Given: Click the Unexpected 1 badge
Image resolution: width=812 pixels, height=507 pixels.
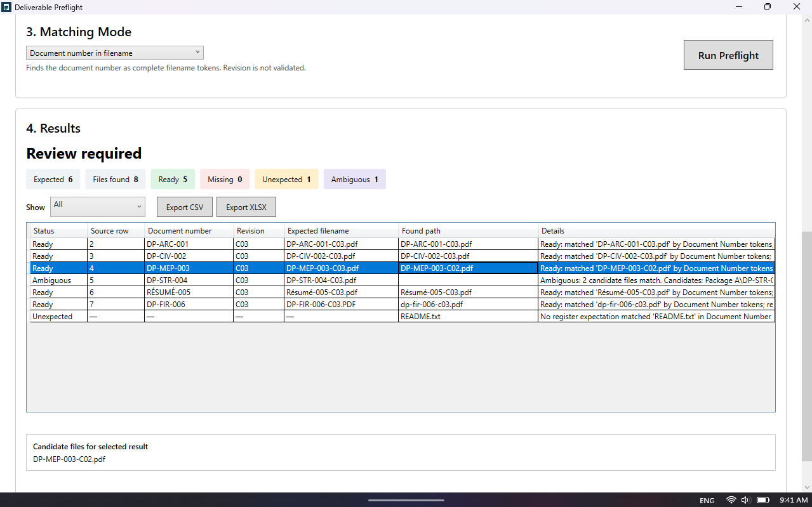Looking at the screenshot, I should point(286,180).
